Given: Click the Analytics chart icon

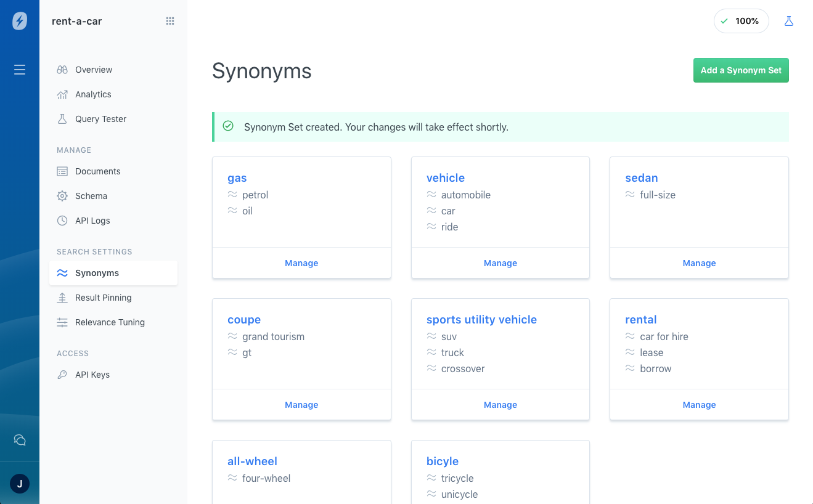Looking at the screenshot, I should click(x=62, y=94).
